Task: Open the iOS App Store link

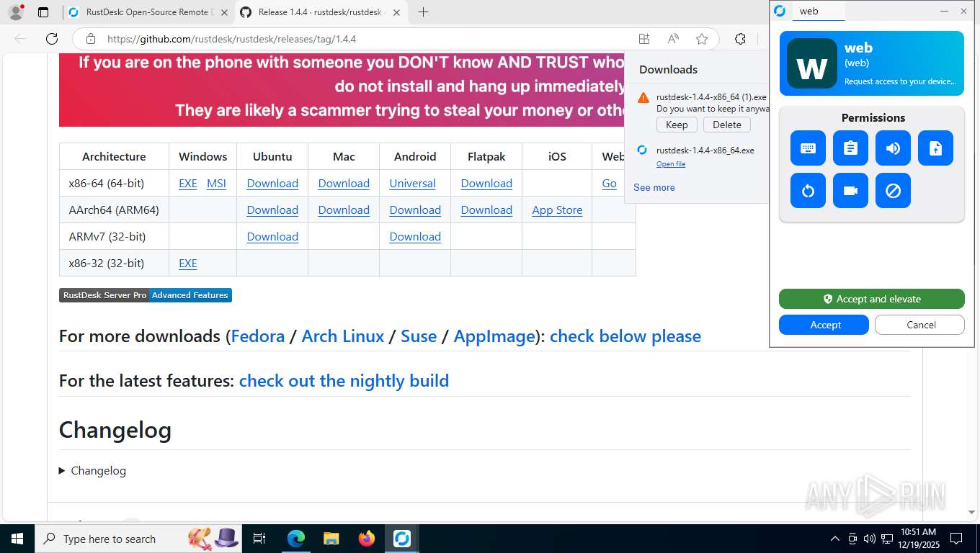Action: (x=557, y=210)
